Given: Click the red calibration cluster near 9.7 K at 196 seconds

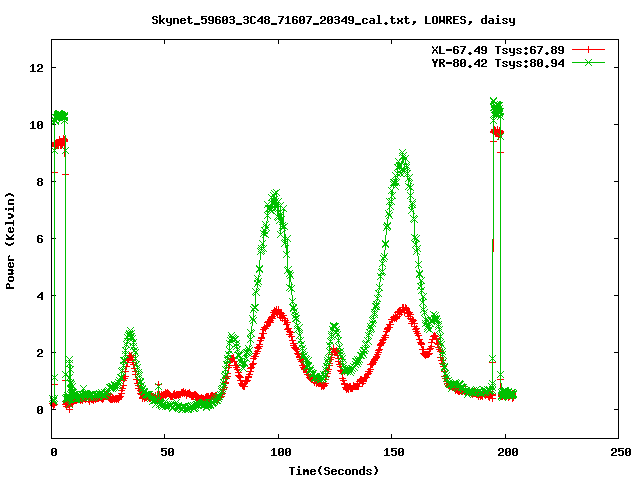Looking at the screenshot, I should (x=497, y=132).
